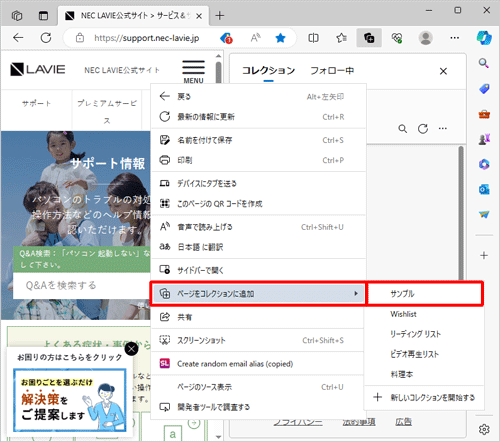
Task: Open the サポート navigation link
Action: tap(36, 104)
